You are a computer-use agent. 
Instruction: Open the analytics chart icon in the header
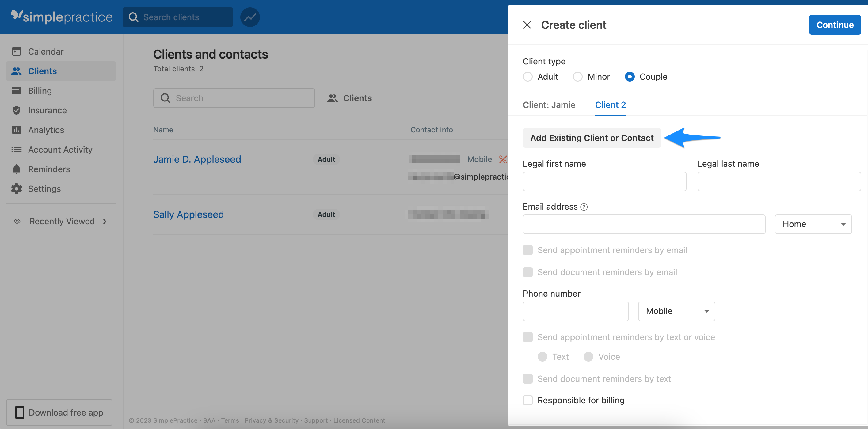pos(250,17)
